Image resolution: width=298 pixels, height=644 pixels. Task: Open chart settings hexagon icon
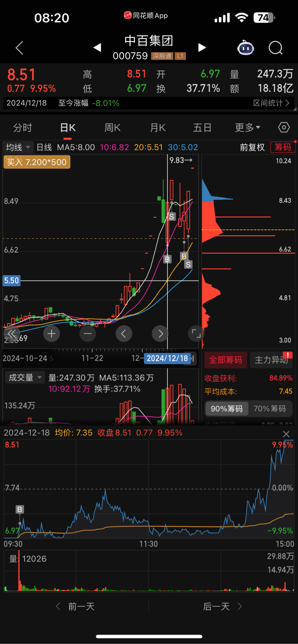pyautogui.click(x=284, y=127)
